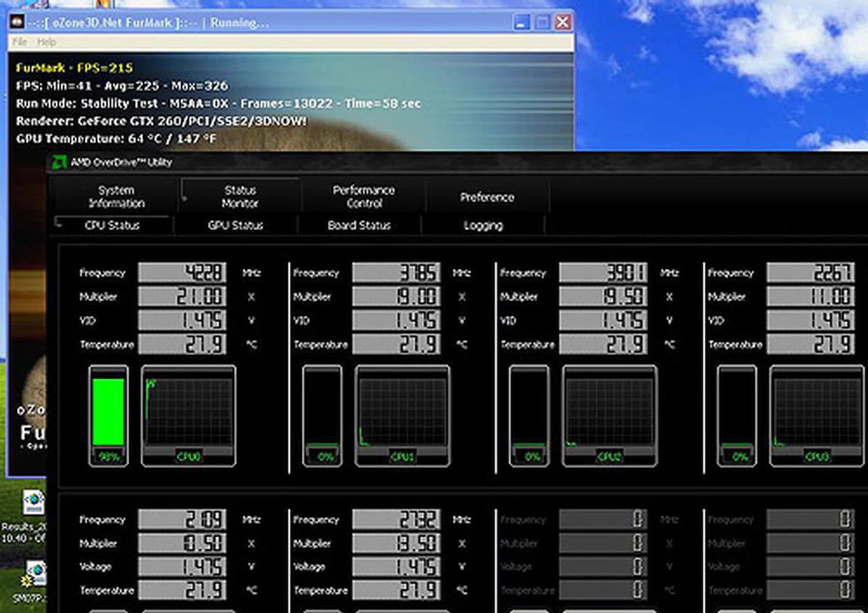Open the Preference tab
The height and width of the screenshot is (613, 868).
pyautogui.click(x=487, y=197)
